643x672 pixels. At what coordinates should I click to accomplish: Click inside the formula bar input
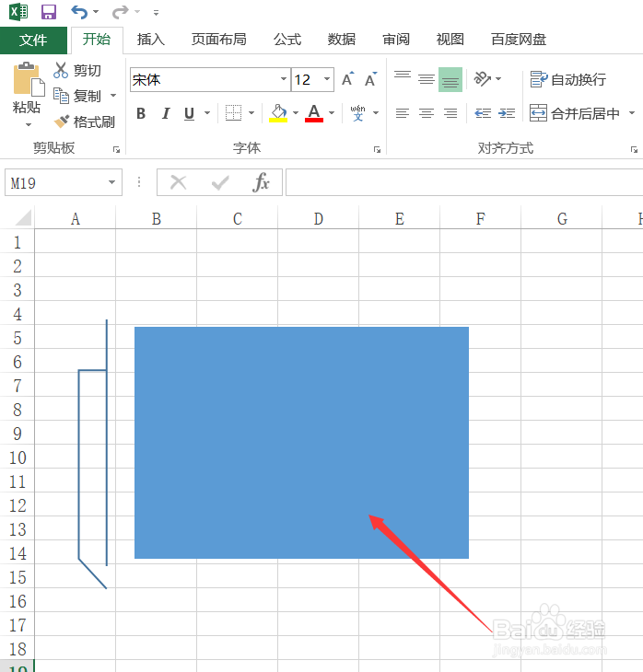464,182
